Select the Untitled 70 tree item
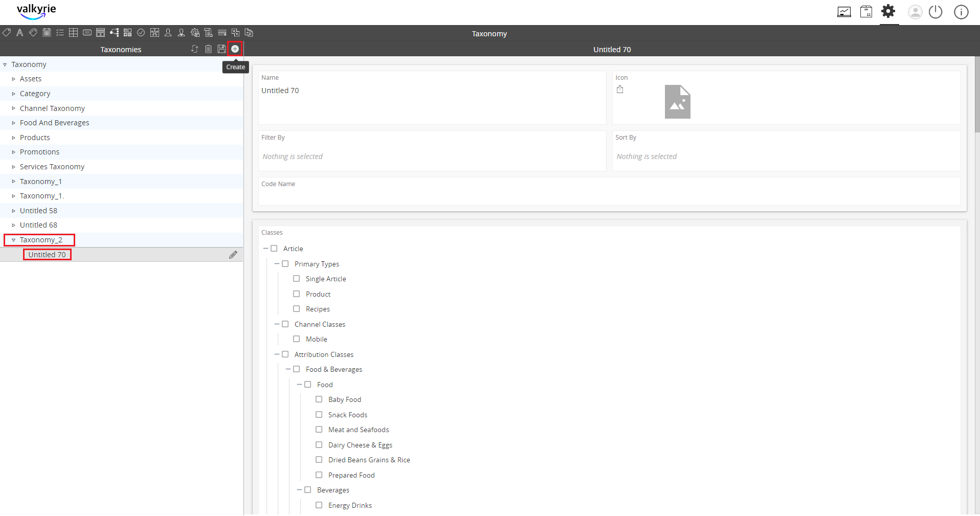Image resolution: width=980 pixels, height=516 pixels. click(x=47, y=255)
